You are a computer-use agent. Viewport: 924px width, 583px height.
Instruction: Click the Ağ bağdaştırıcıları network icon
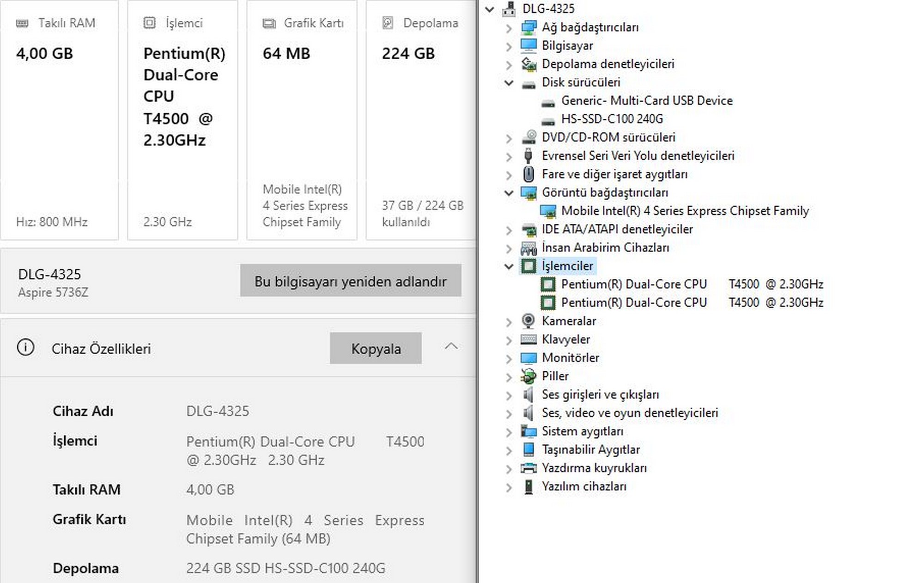[528, 27]
